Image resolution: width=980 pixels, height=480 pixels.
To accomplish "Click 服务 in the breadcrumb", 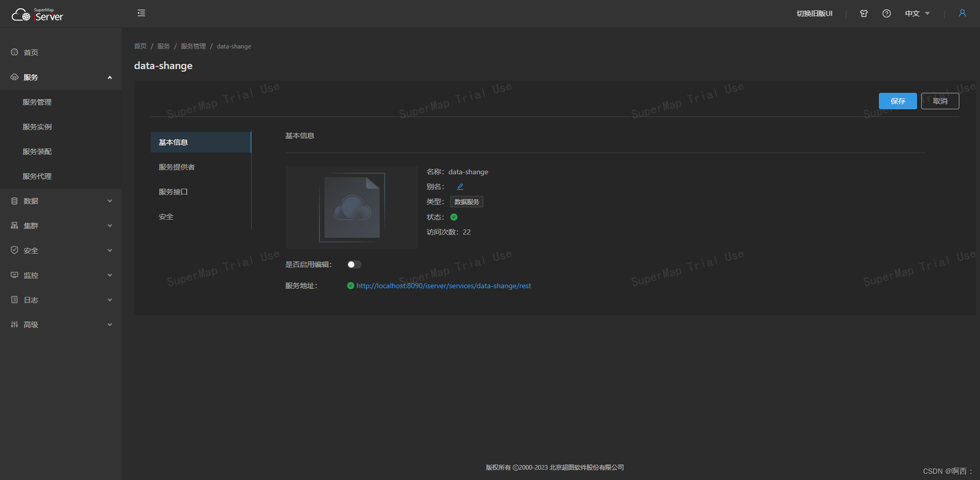I will (x=164, y=46).
